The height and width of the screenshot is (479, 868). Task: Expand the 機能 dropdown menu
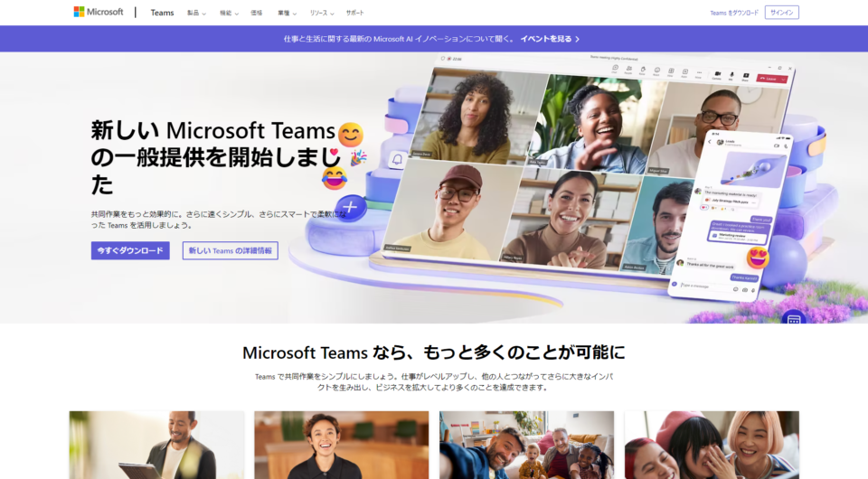(229, 13)
